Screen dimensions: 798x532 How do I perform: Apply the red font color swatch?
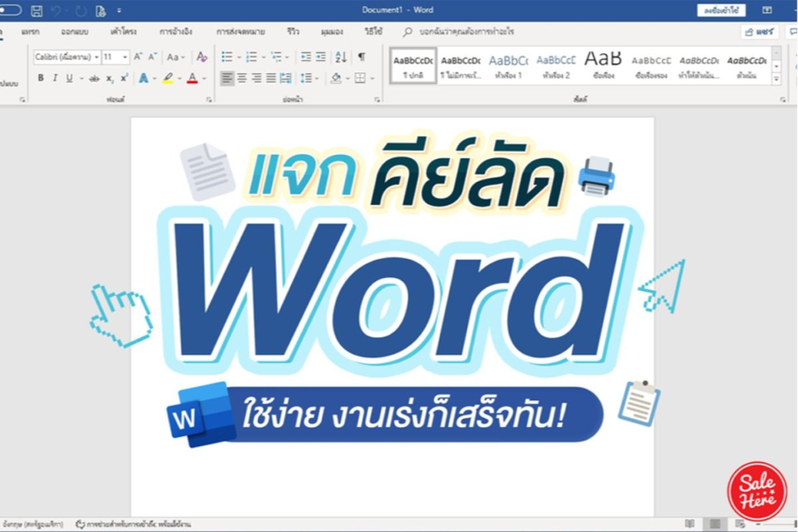(x=192, y=78)
